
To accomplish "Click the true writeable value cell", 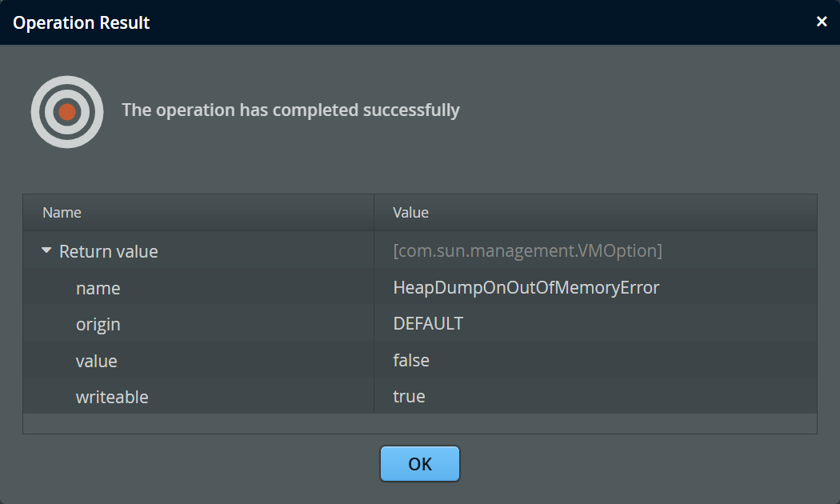I will coord(409,397).
